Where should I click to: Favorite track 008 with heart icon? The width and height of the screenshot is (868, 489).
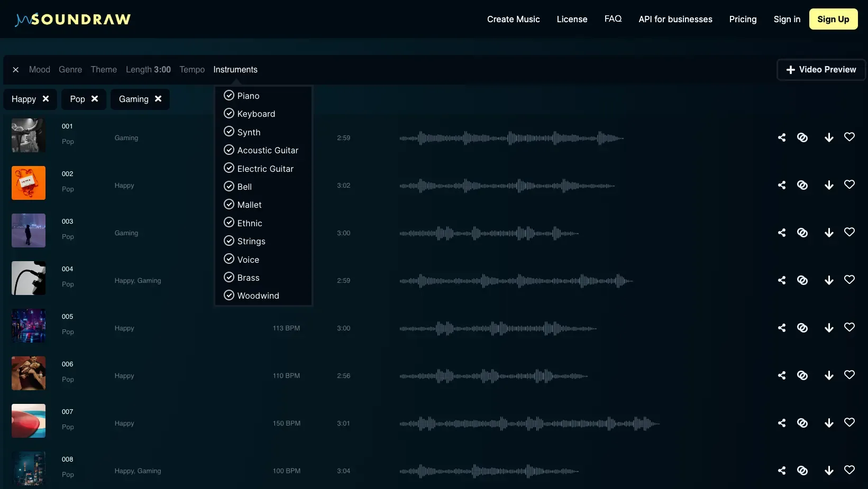tap(849, 470)
